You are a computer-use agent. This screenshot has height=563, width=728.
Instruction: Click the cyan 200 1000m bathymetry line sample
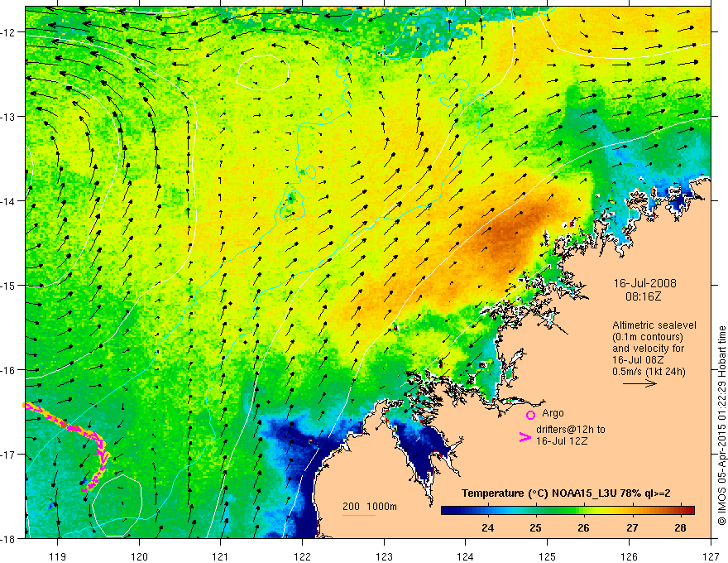pos(359,515)
